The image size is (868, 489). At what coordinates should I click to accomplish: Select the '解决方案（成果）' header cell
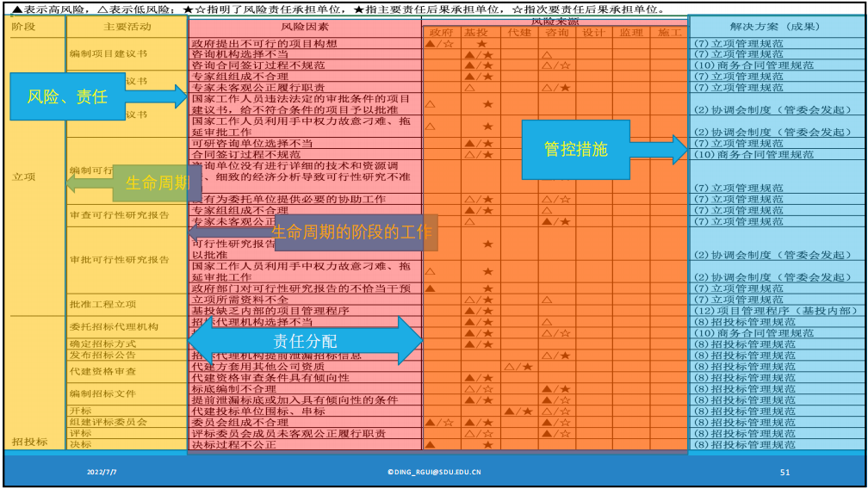775,27
